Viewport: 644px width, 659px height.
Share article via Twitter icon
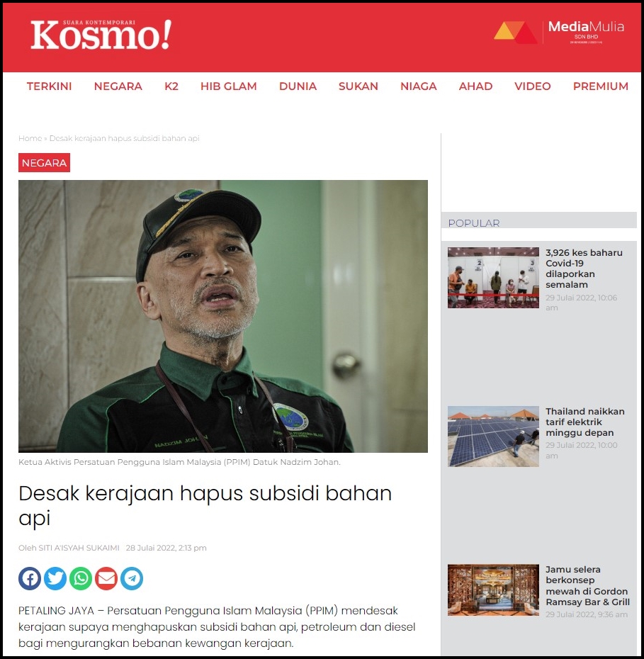pos(55,578)
